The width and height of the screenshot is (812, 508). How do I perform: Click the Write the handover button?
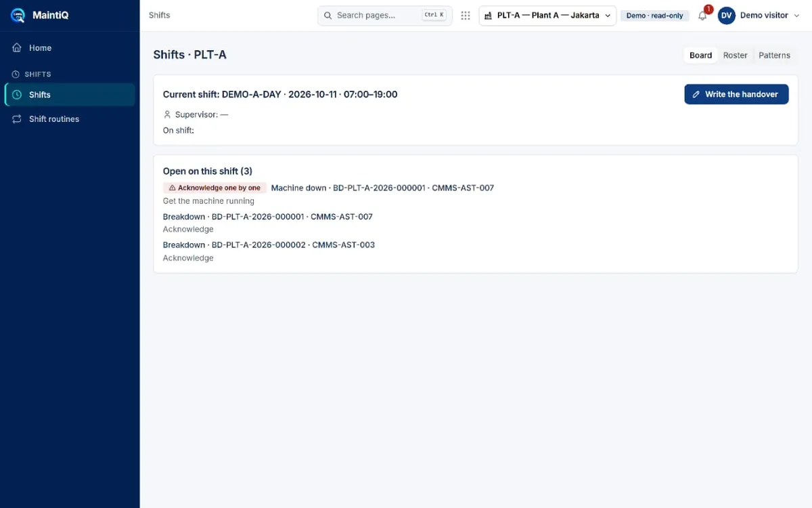click(736, 94)
